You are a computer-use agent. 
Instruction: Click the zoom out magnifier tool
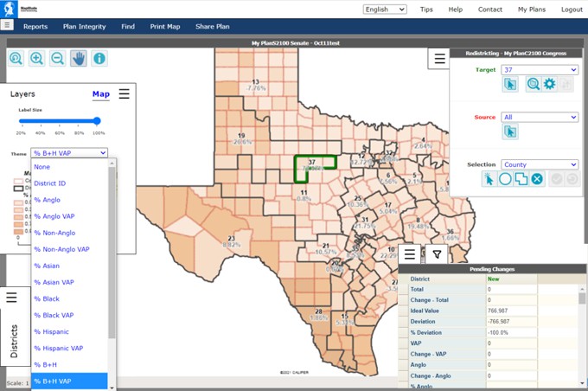pyautogui.click(x=57, y=59)
